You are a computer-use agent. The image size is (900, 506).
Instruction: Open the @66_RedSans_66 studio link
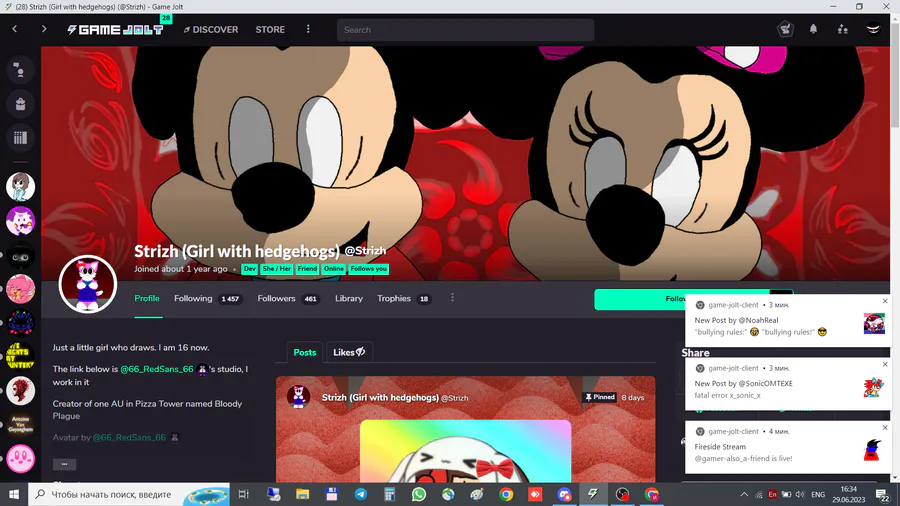(x=157, y=369)
